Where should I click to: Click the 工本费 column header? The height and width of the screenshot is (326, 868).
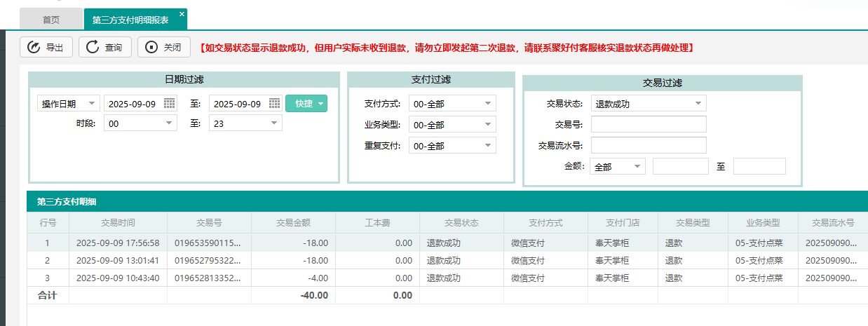click(x=377, y=223)
